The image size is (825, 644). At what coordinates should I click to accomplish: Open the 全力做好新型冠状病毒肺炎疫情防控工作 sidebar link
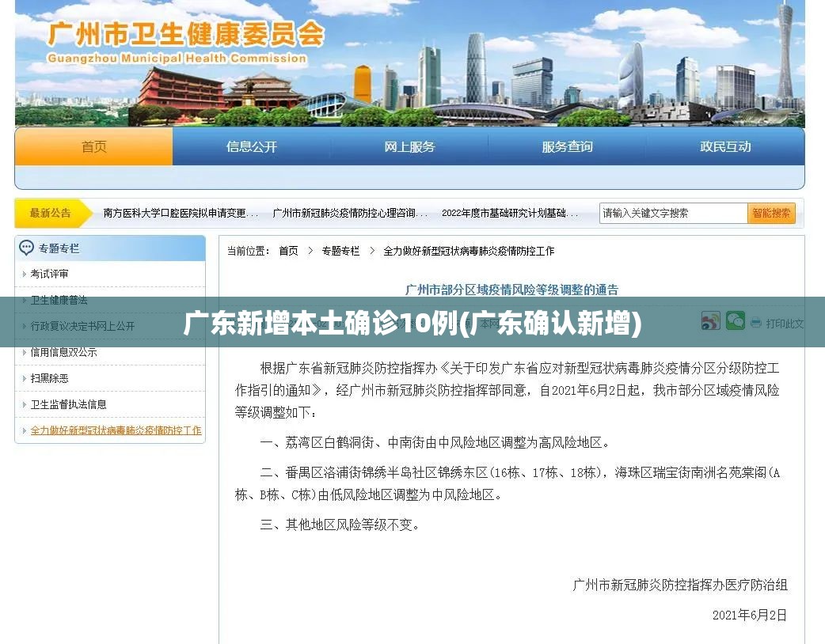pos(116,430)
